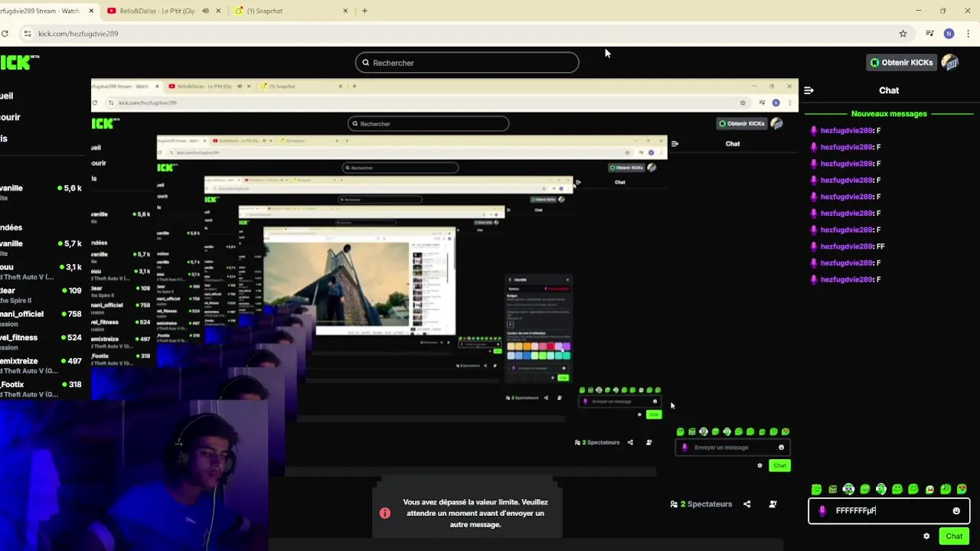Click the purple microphone badge in chat input
980x551 pixels.
coord(822,511)
